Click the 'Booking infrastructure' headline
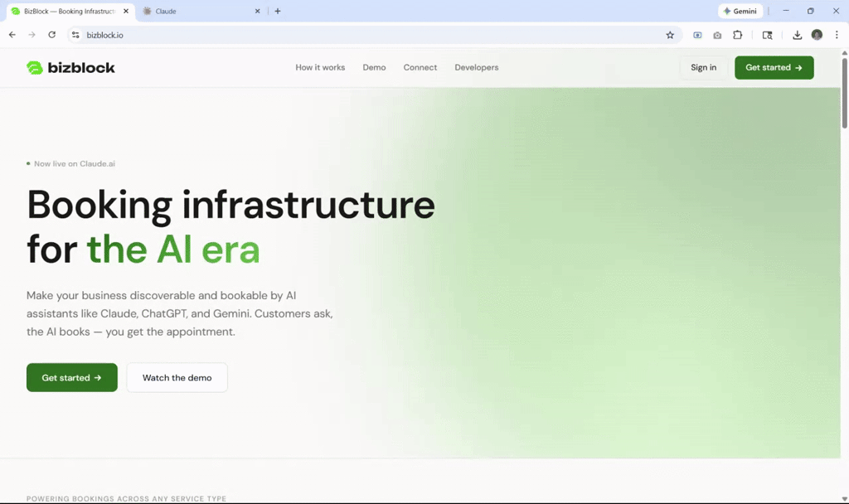This screenshot has width=849, height=504. [231, 206]
